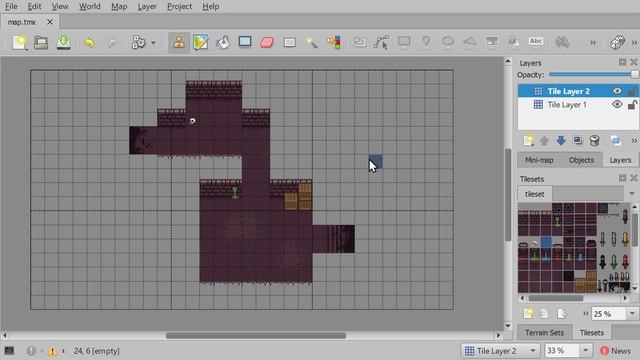
Task: Click the Save toolbar icon
Action: pyautogui.click(x=63, y=42)
